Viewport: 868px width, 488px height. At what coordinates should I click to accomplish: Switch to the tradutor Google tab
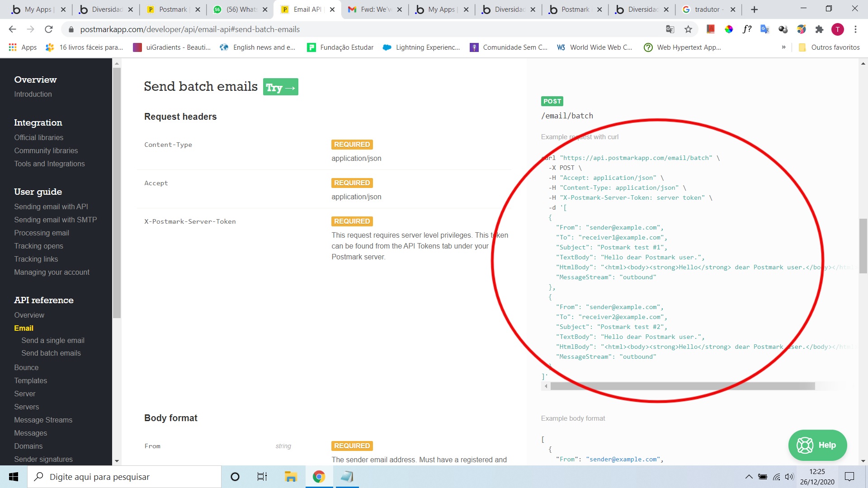pyautogui.click(x=708, y=9)
